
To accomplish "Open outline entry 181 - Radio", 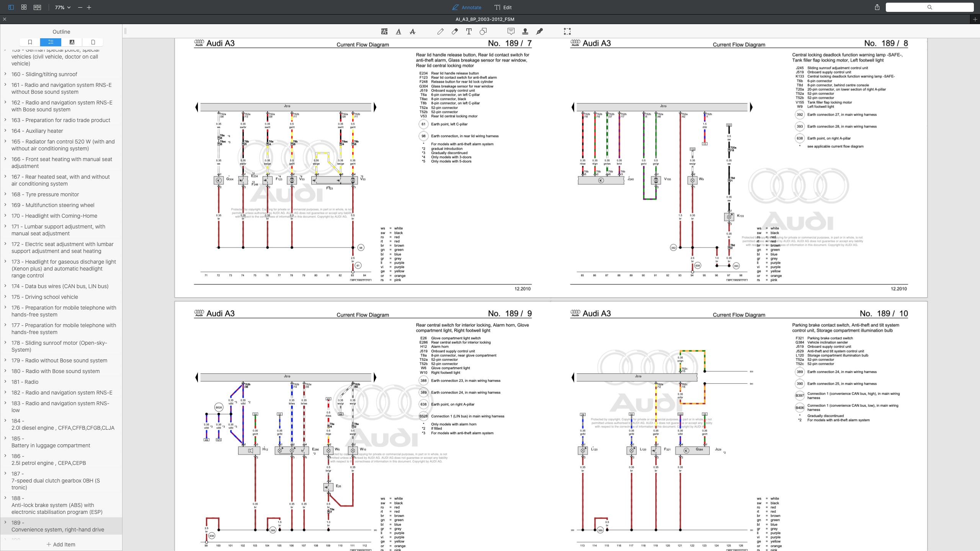I will tap(25, 382).
